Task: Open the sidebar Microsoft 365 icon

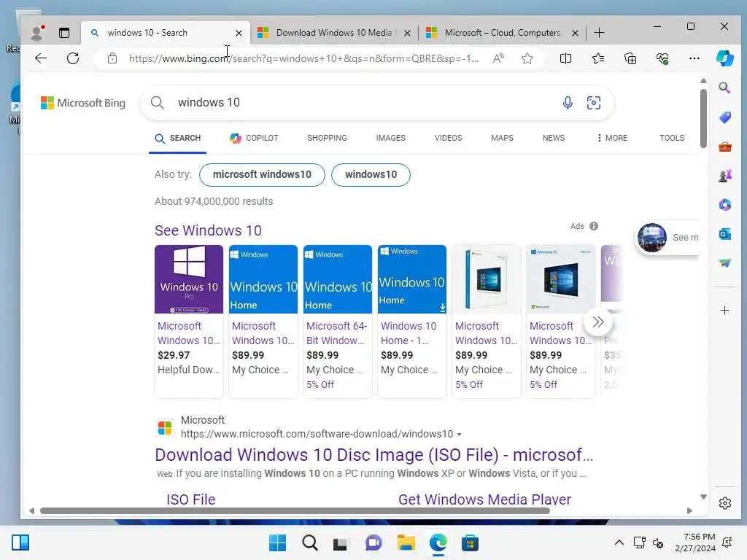Action: (x=724, y=205)
